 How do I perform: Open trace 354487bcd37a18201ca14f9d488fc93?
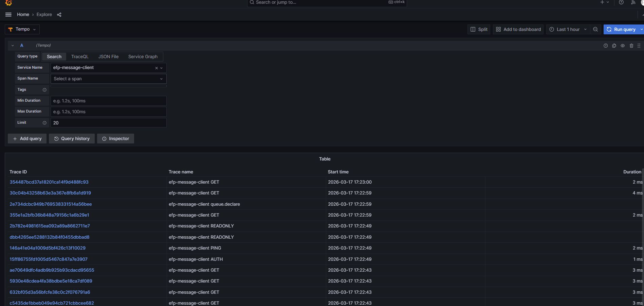(49, 182)
